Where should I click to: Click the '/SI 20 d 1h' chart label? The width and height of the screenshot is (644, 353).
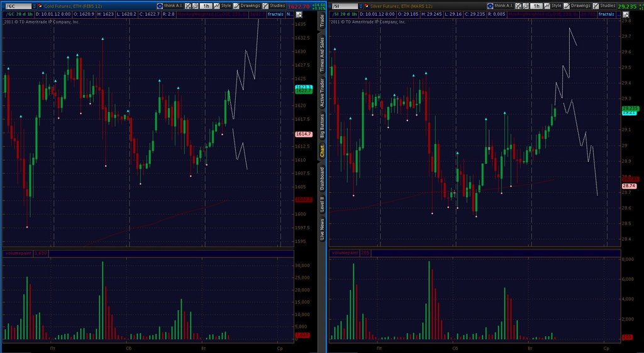tap(346, 14)
